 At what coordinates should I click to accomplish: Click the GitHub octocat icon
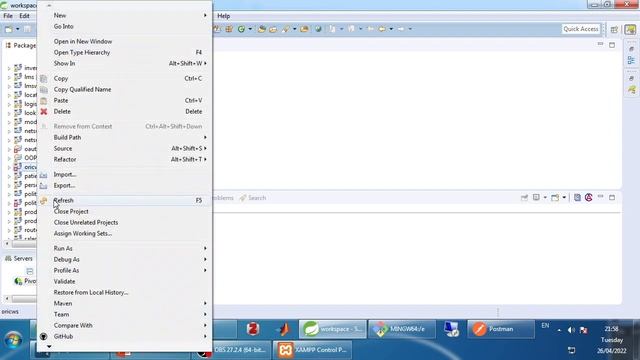44,336
